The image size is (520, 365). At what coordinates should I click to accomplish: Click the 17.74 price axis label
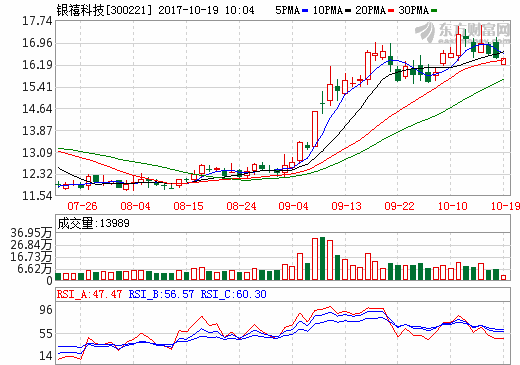click(x=37, y=21)
